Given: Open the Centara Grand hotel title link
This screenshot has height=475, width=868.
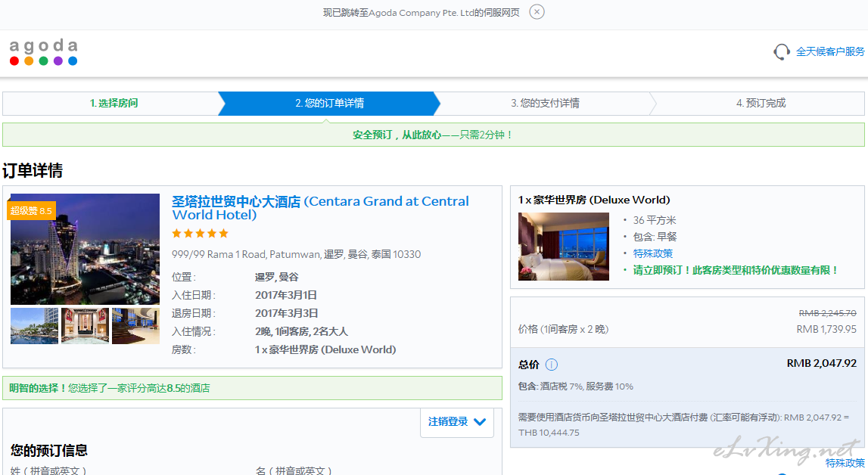Looking at the screenshot, I should [x=320, y=208].
